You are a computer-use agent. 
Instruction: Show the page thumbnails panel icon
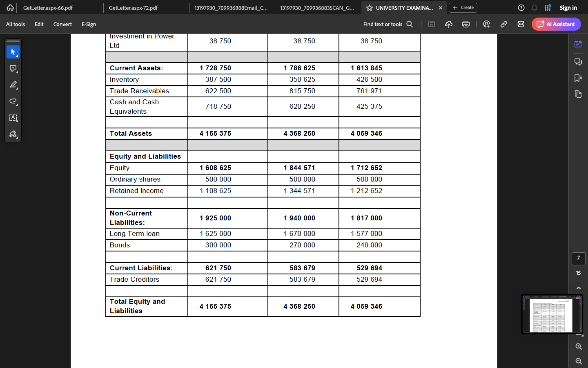578,94
